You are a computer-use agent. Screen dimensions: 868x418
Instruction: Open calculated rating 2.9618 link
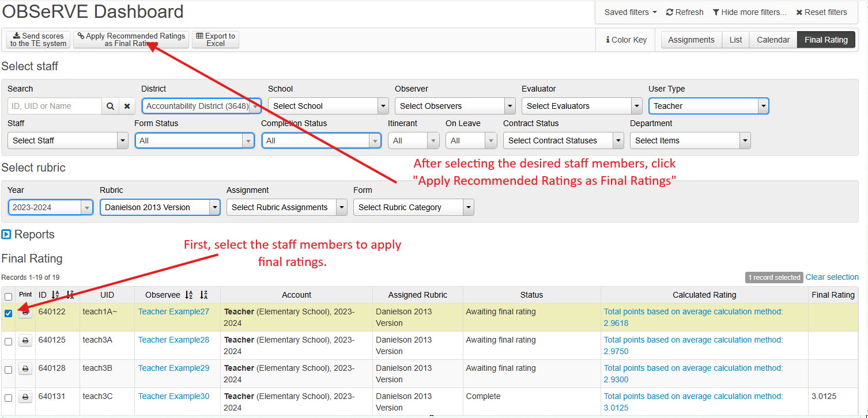click(x=693, y=317)
